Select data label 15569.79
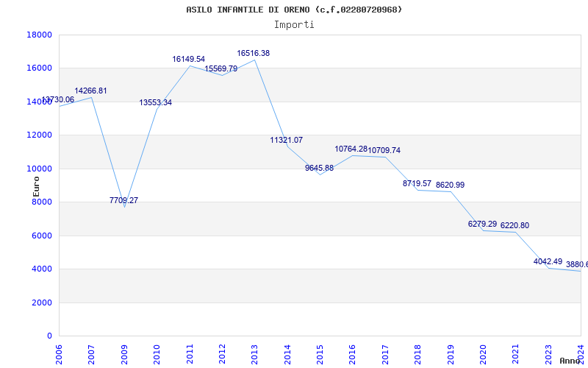This screenshot has width=588, height=368. (221, 69)
